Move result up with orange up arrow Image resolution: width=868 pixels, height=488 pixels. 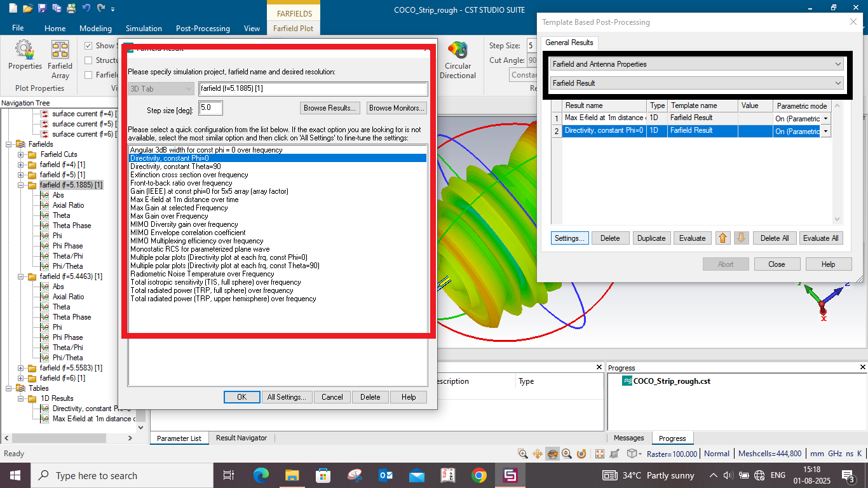722,238
